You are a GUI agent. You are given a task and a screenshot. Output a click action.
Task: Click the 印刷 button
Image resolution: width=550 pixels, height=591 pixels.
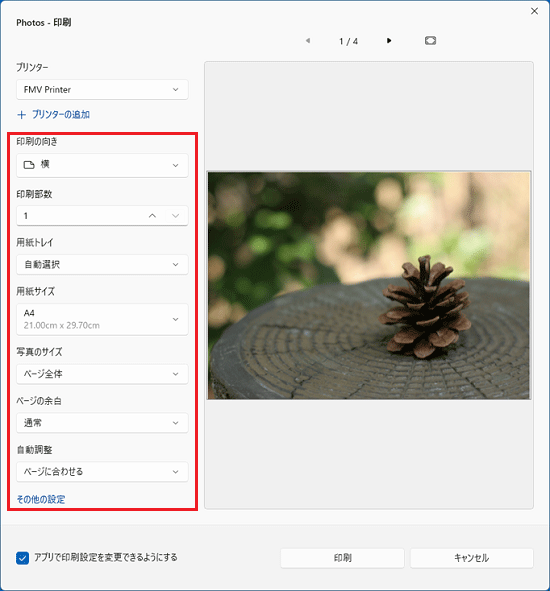342,558
